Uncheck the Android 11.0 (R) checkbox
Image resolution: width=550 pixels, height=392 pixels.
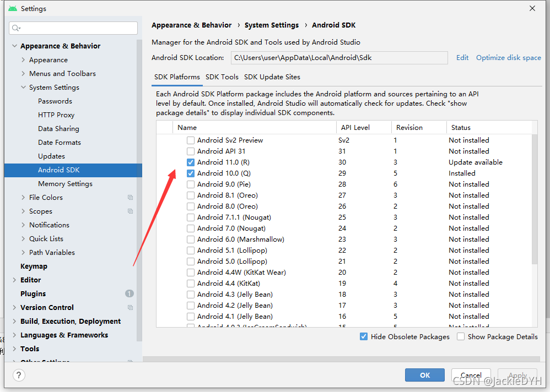191,162
